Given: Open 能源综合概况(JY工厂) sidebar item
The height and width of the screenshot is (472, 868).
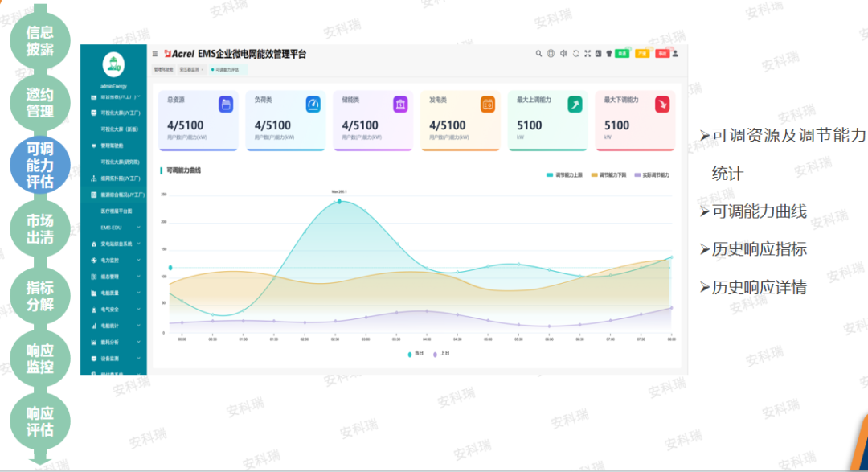Looking at the screenshot, I should (114, 195).
